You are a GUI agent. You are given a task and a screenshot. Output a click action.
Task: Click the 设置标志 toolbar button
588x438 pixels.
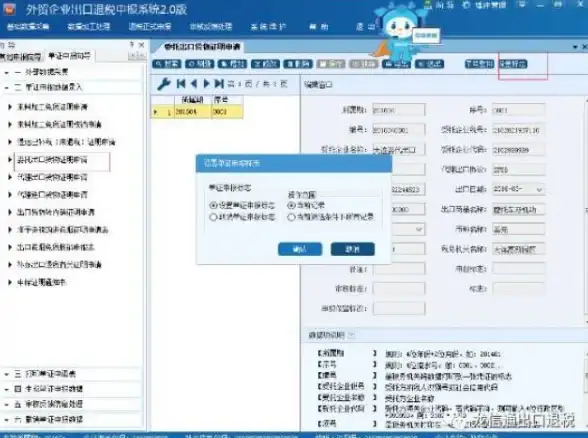[513, 64]
